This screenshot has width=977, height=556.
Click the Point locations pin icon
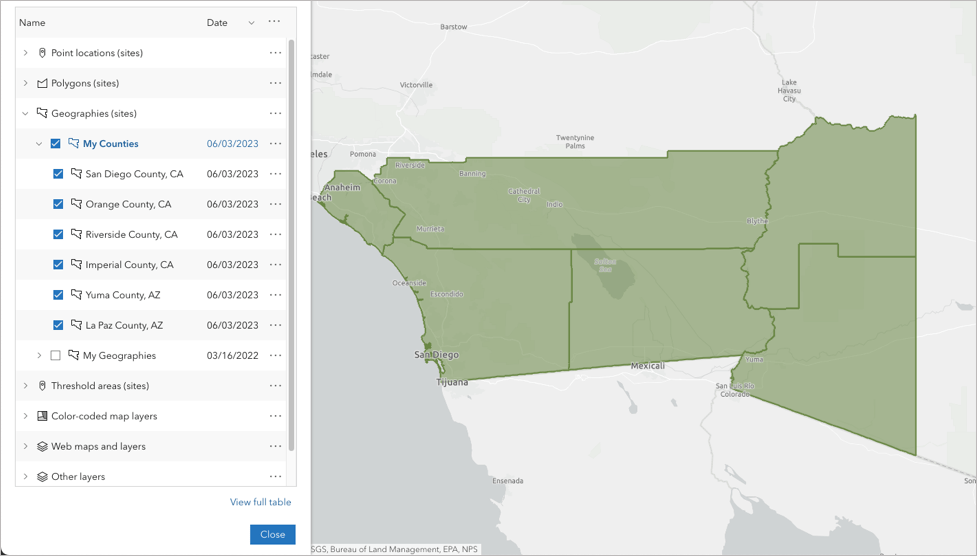pyautogui.click(x=42, y=53)
